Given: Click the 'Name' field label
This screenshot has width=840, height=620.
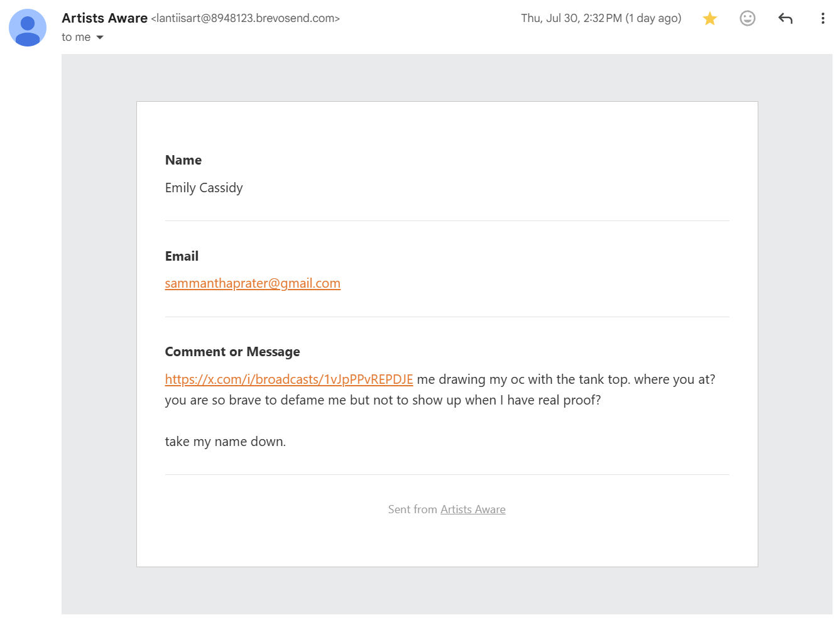Looking at the screenshot, I should pos(183,160).
